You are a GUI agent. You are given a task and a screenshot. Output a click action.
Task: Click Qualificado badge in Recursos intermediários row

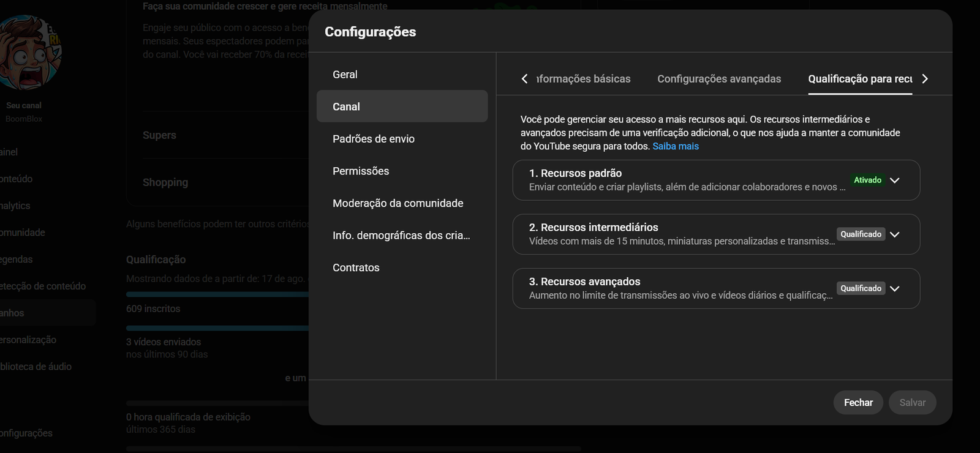pyautogui.click(x=861, y=234)
